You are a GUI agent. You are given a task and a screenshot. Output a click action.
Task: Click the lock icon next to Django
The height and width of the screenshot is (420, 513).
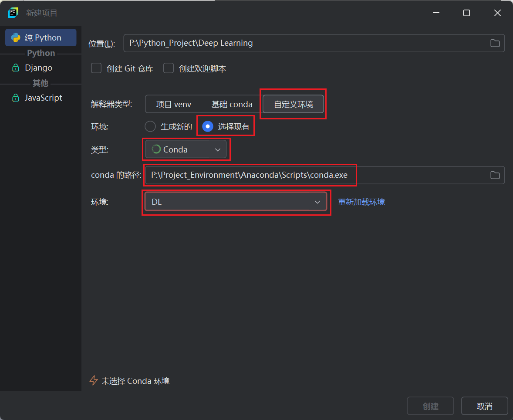(15, 68)
